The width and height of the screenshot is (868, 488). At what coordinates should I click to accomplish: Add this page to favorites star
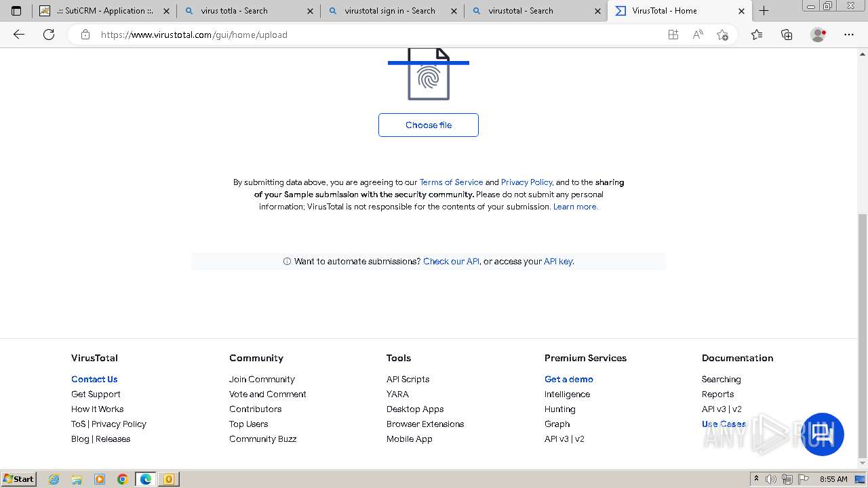tap(722, 35)
